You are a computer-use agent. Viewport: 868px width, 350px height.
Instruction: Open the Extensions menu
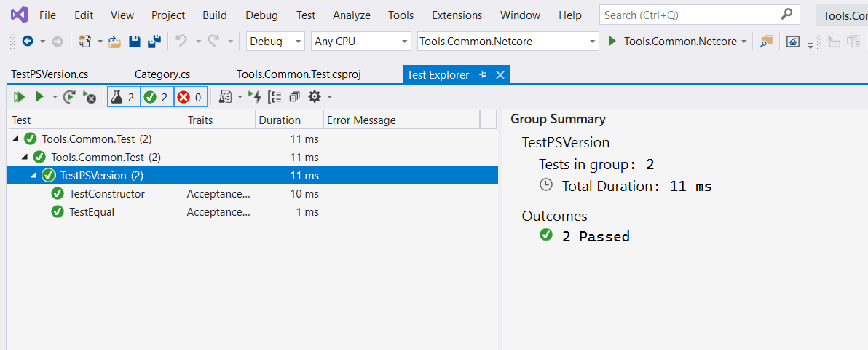coord(457,15)
